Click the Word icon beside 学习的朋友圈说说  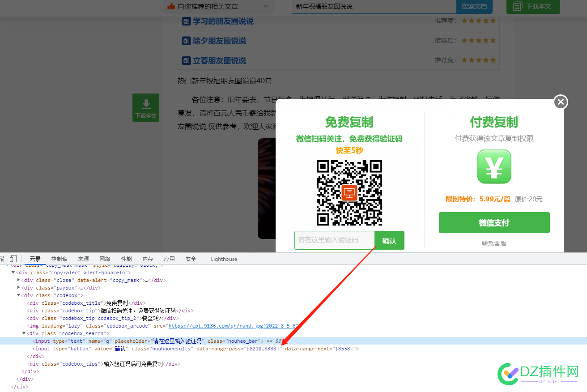coord(186,21)
